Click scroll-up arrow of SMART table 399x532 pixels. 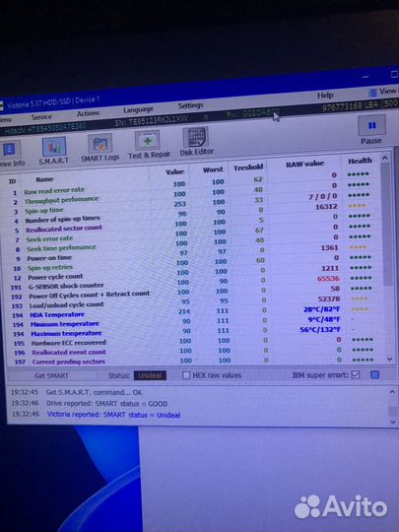[x=385, y=158]
